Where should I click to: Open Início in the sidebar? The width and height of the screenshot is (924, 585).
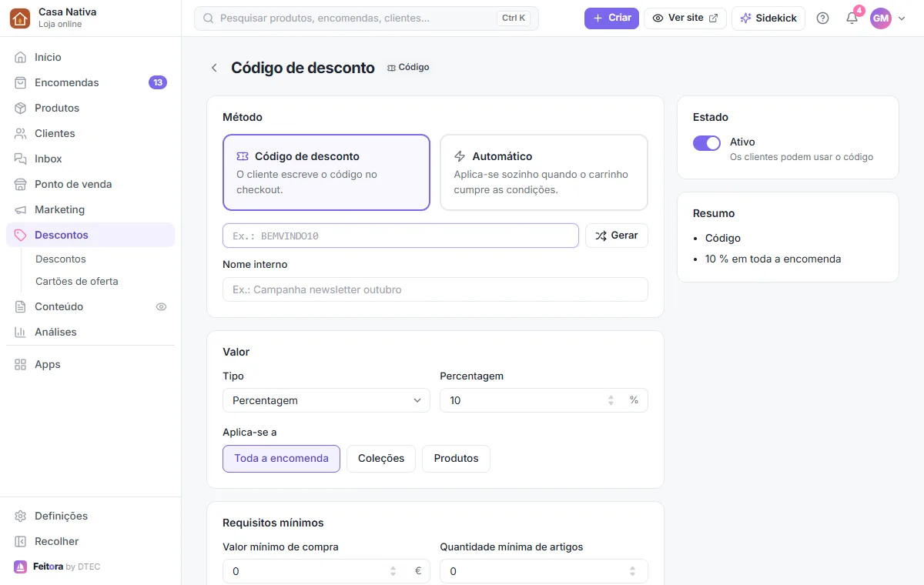(x=91, y=57)
